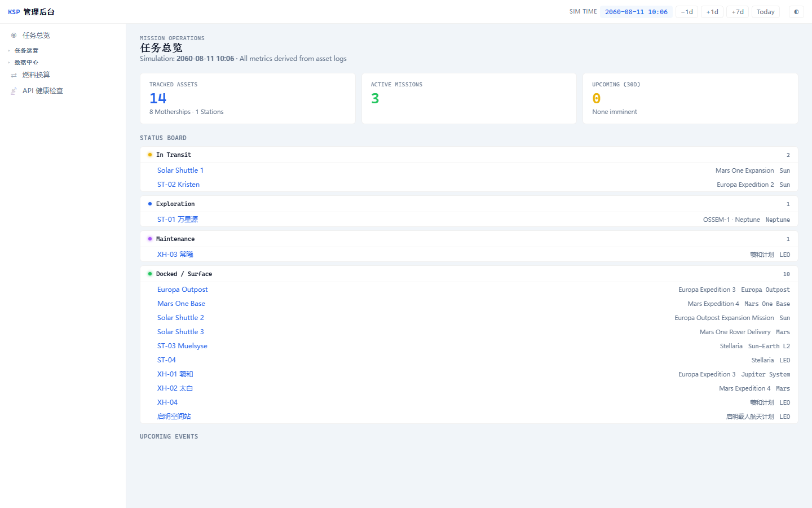Open the Solar Shuttle 2 asset link

coord(180,318)
